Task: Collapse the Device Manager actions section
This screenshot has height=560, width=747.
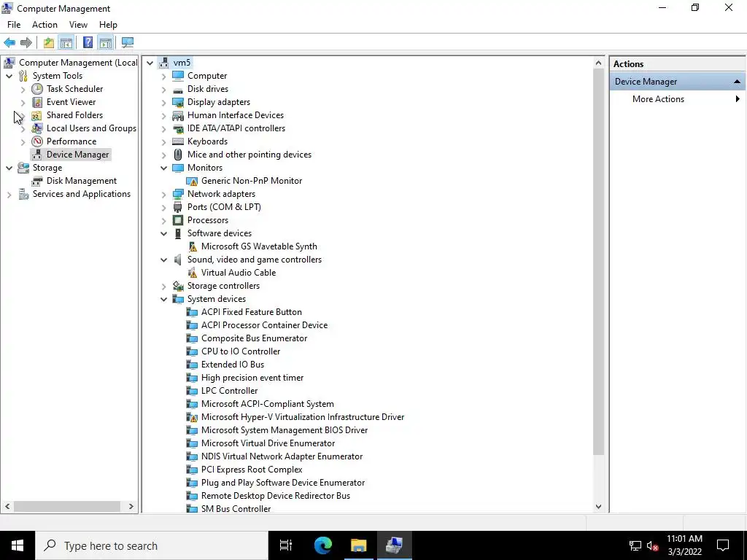Action: click(737, 82)
